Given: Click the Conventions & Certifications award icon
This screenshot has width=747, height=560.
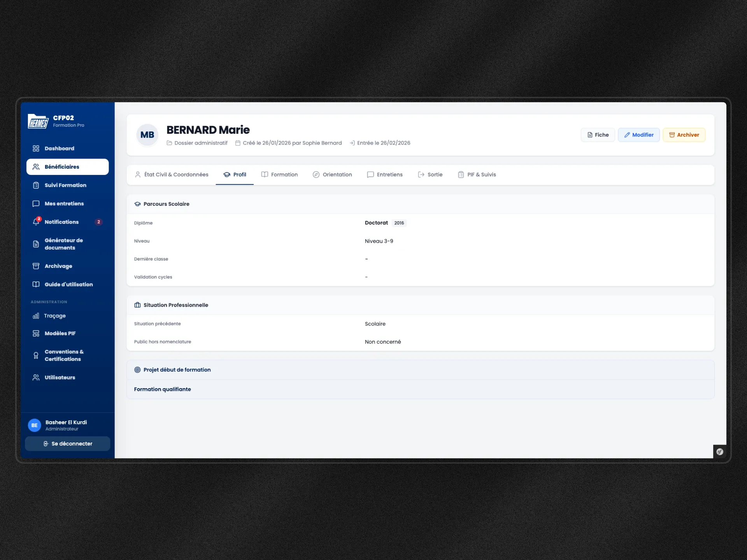Looking at the screenshot, I should click(36, 355).
